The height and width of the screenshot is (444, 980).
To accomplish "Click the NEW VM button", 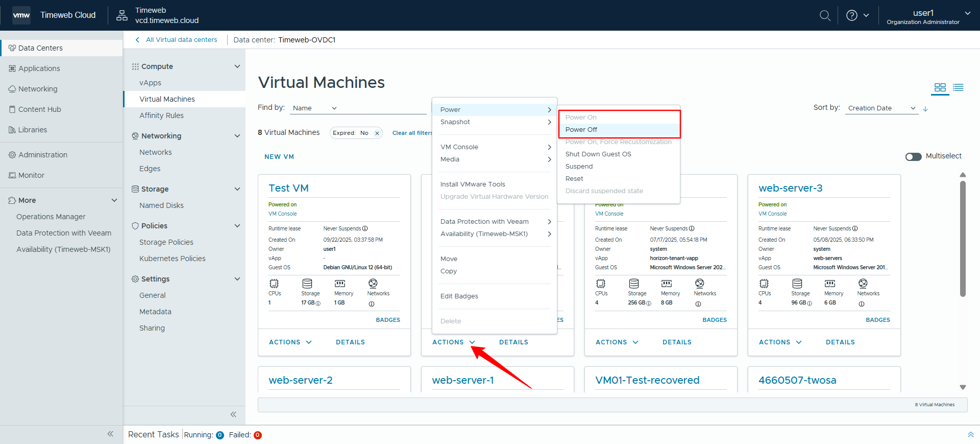I will pyautogui.click(x=279, y=157).
